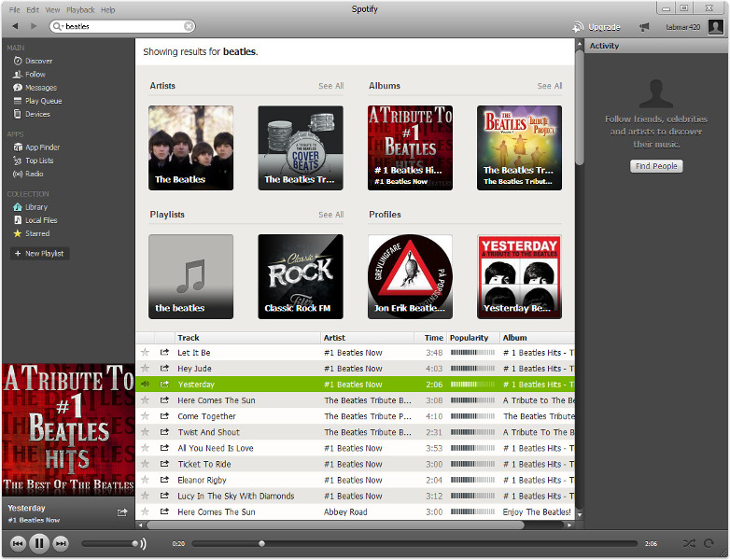Image resolution: width=730 pixels, height=560 pixels.
Task: Go forward with the right navigation arrow
Action: [33, 26]
